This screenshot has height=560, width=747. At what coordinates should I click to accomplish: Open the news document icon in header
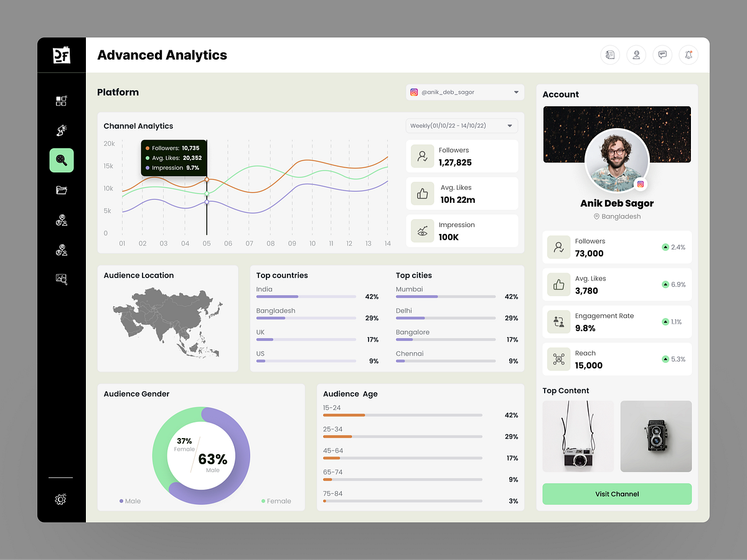pyautogui.click(x=610, y=55)
